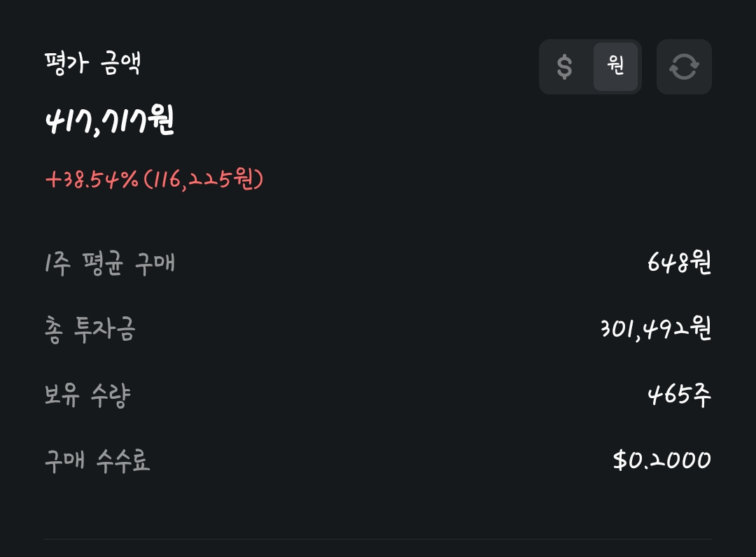Select the 보유 수량 label
756x557 pixels.
pyautogui.click(x=87, y=396)
